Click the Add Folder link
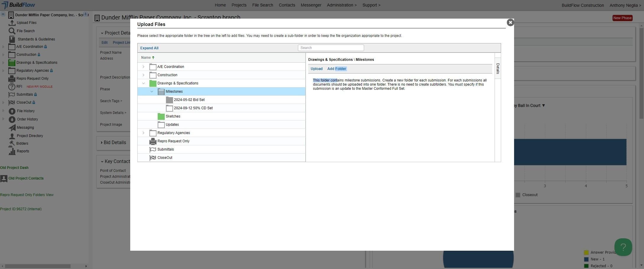Viewport: 644px width, 269px height. click(337, 69)
